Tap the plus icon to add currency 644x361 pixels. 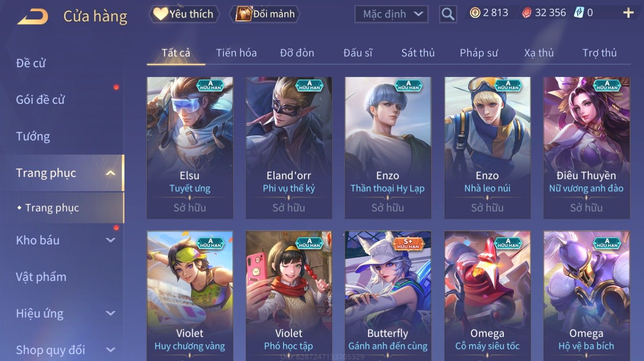point(628,13)
